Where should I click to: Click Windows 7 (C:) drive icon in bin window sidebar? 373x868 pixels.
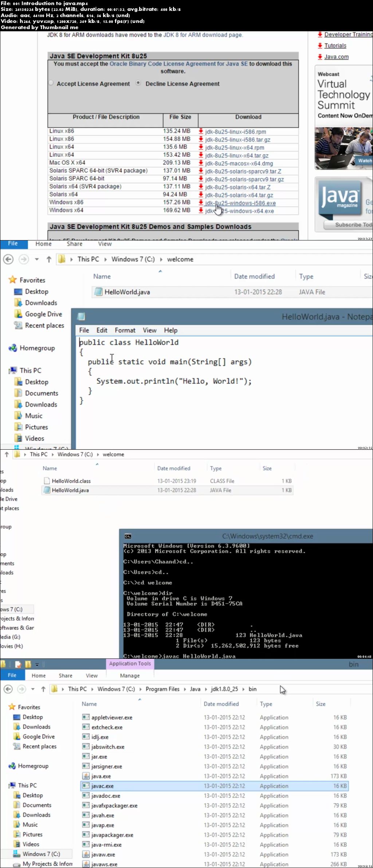tap(17, 853)
